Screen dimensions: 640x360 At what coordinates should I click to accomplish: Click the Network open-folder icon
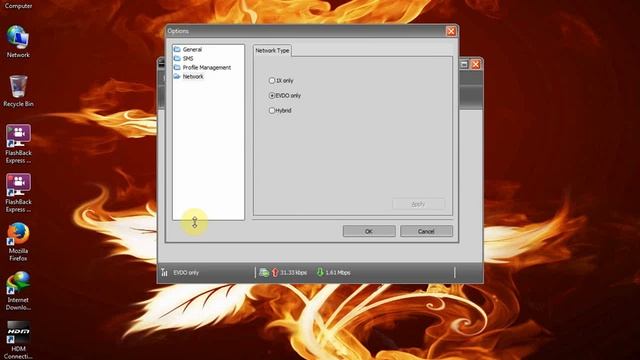point(177,76)
